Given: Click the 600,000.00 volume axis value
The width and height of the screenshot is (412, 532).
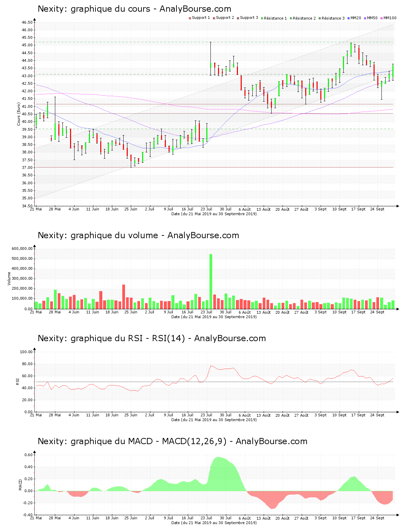Looking at the screenshot, I should click(22, 249).
